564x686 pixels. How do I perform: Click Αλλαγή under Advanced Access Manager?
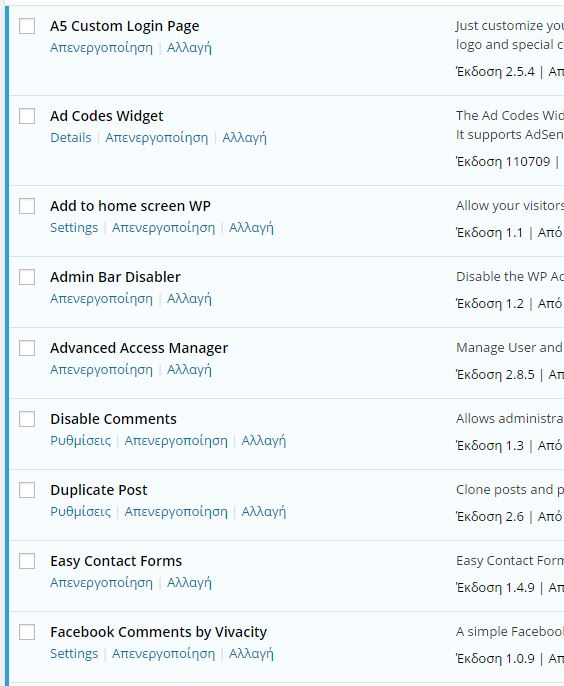[189, 370]
